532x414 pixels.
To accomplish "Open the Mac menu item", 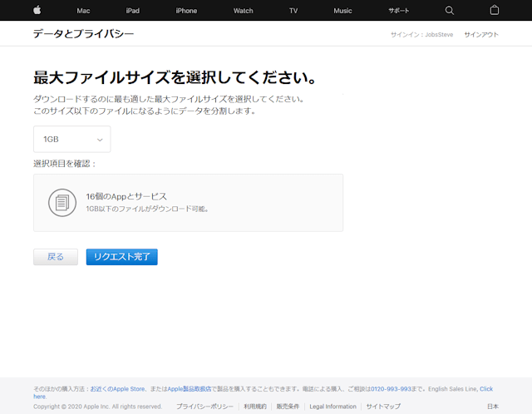I will click(83, 11).
